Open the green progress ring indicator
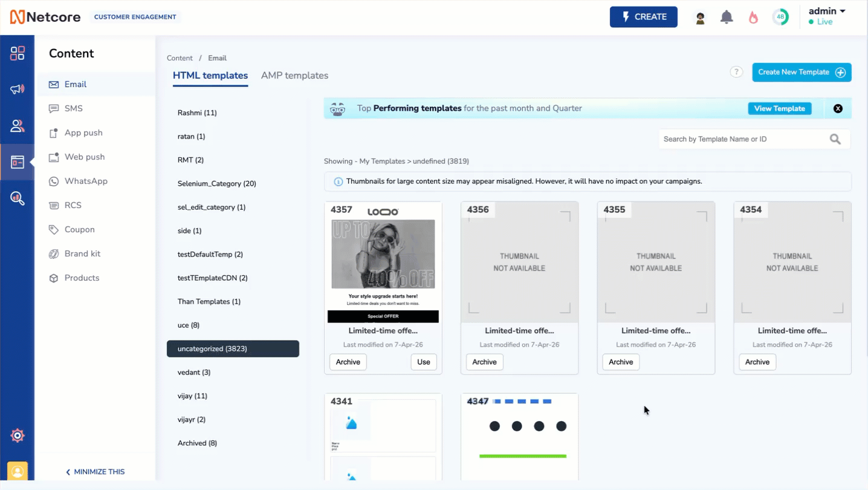This screenshot has height=490, width=868. (x=780, y=17)
